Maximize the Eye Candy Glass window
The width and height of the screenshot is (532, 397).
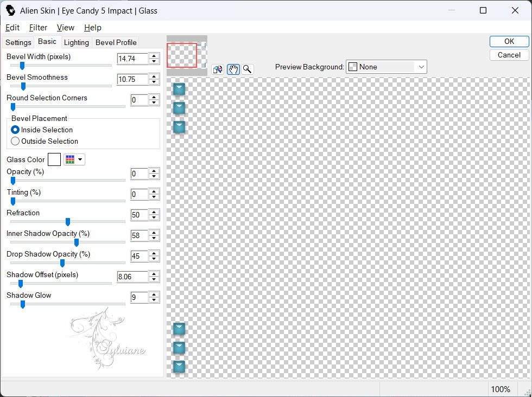coord(483,10)
